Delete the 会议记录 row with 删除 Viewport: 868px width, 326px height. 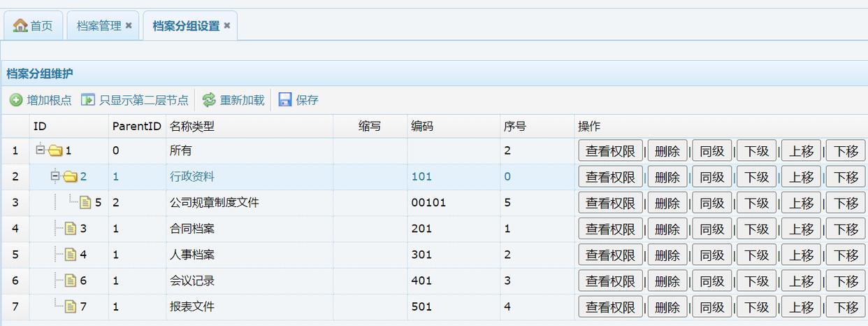pyautogui.click(x=667, y=281)
